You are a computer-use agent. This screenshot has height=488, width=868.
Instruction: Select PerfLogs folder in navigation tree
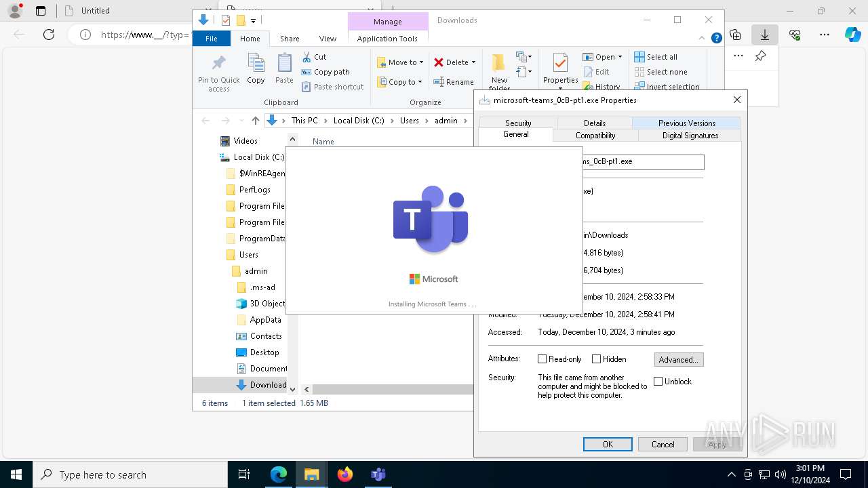click(248, 189)
